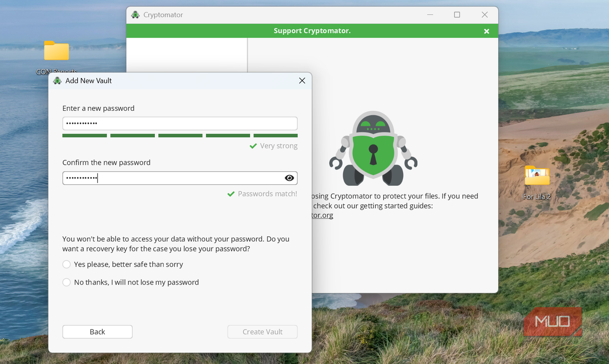Click the Cryptomator title bar app icon
The width and height of the screenshot is (609, 364).
pos(135,15)
